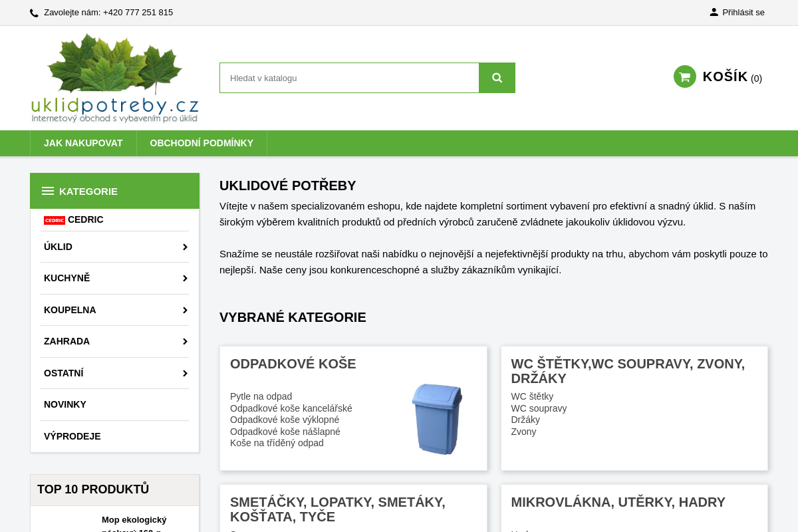Click the hamburger icon in KATEGORIE header
Image resolution: width=798 pixels, height=532 pixels.
click(x=47, y=190)
